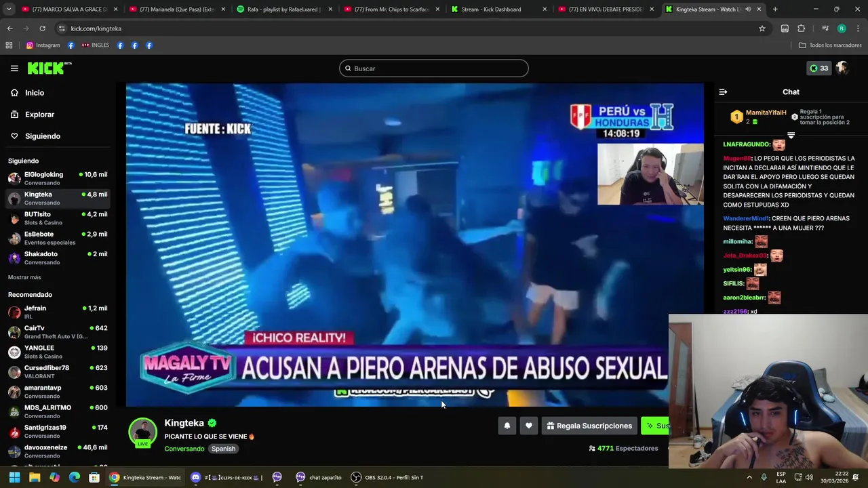Click the Spanish language tag
Viewport: 868px width, 488px height.
pyautogui.click(x=223, y=449)
